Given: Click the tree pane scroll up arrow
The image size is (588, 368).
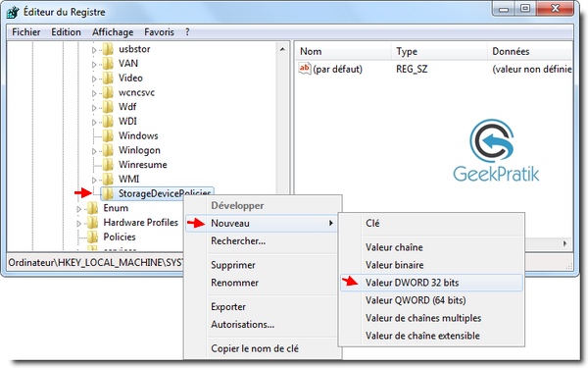Looking at the screenshot, I should pos(282,49).
